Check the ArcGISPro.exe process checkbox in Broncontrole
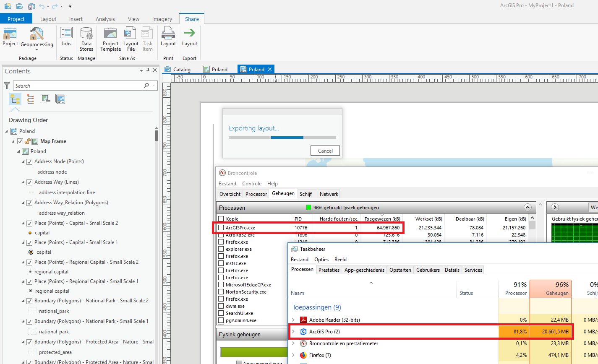 [x=221, y=228]
